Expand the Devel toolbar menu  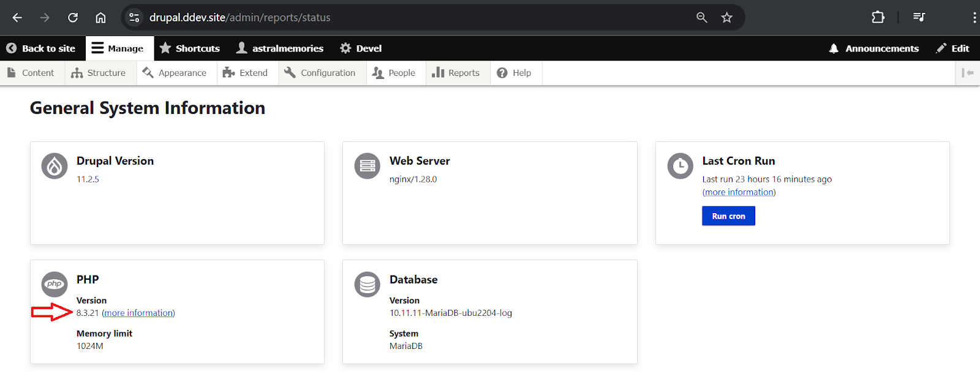click(361, 48)
